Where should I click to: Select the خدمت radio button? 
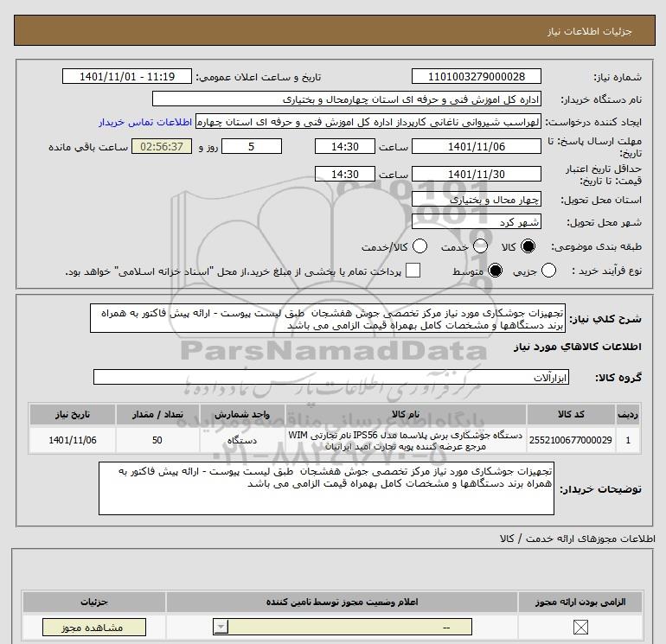[480, 246]
